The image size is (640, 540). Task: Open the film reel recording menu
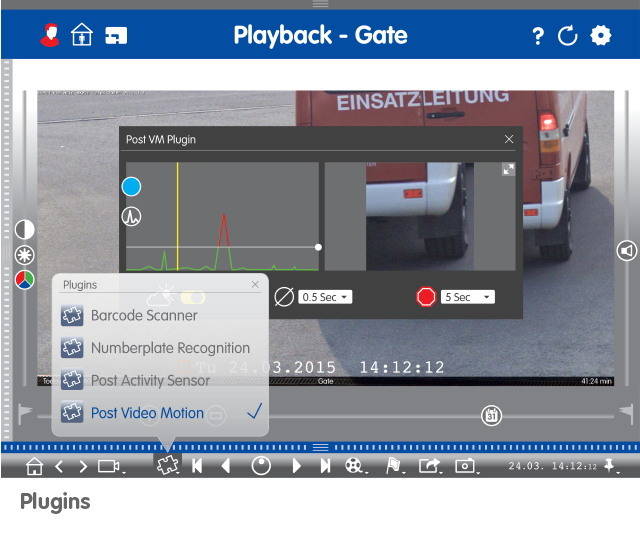click(354, 466)
